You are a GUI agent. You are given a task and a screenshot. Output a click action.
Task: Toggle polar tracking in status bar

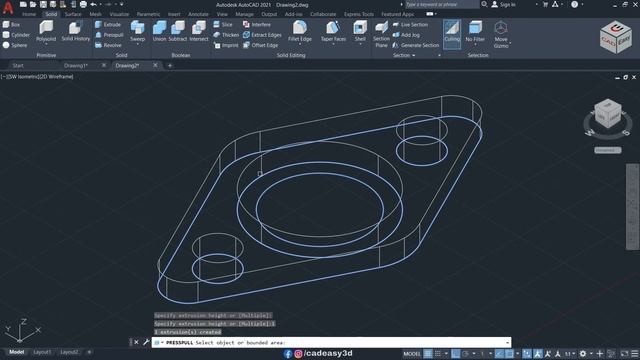(x=465, y=353)
